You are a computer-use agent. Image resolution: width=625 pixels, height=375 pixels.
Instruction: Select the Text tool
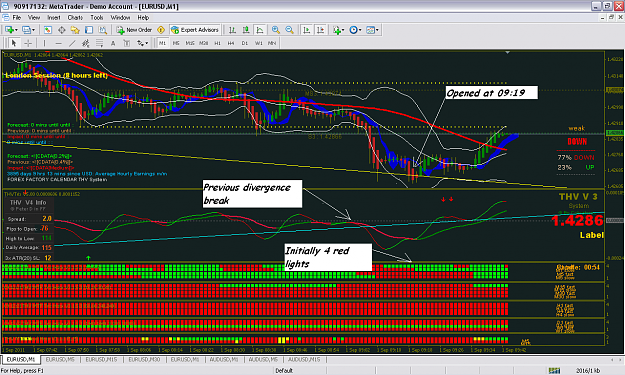click(113, 43)
